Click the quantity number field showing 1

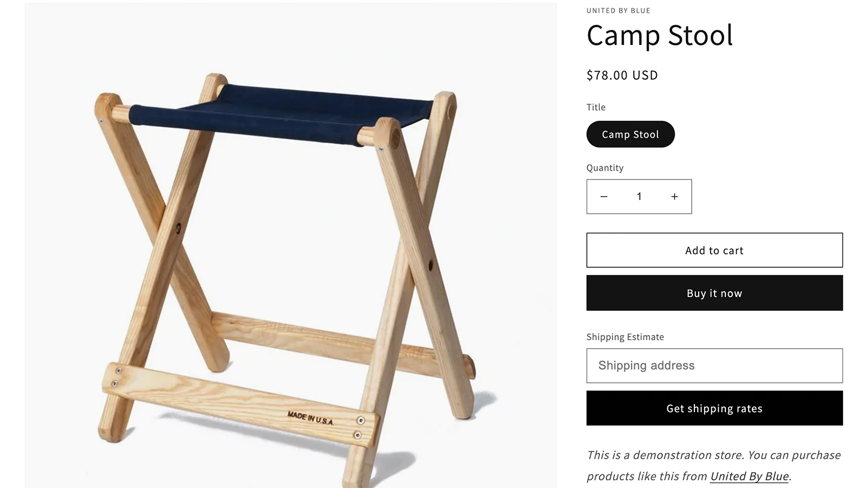coord(639,197)
